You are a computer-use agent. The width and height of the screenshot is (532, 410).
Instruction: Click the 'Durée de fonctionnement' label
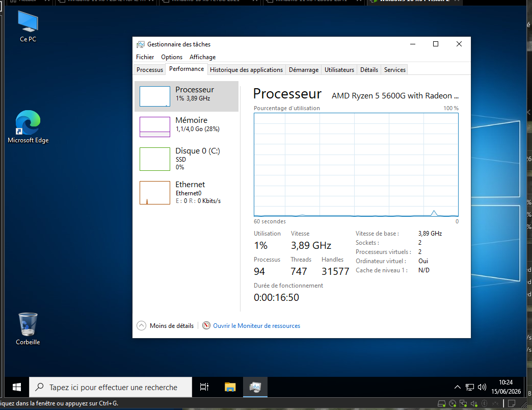pos(288,286)
